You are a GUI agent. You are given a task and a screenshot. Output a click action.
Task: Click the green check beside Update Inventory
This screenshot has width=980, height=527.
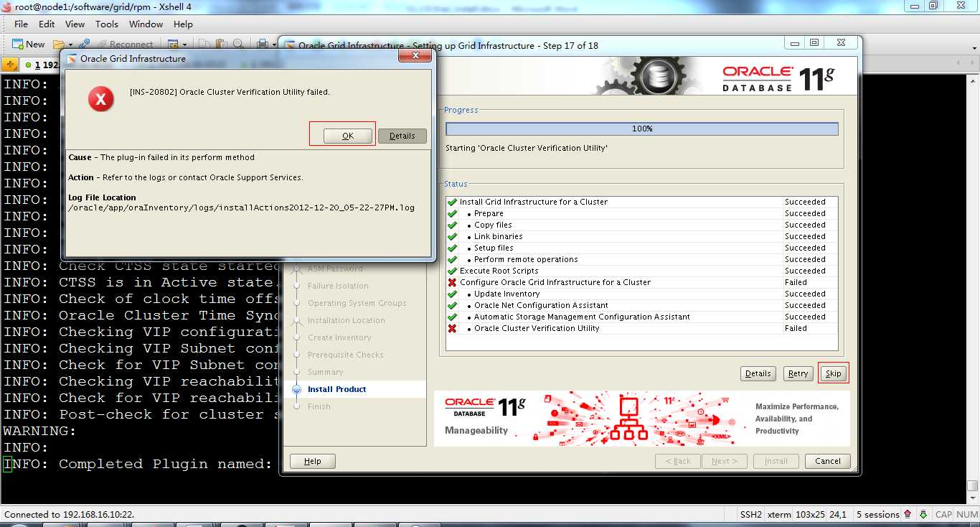[452, 294]
